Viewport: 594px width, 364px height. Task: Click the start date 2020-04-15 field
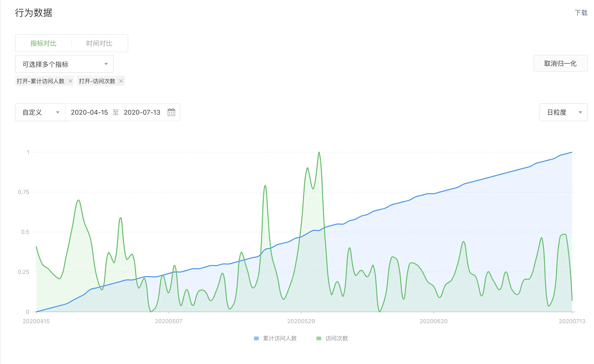click(x=89, y=112)
